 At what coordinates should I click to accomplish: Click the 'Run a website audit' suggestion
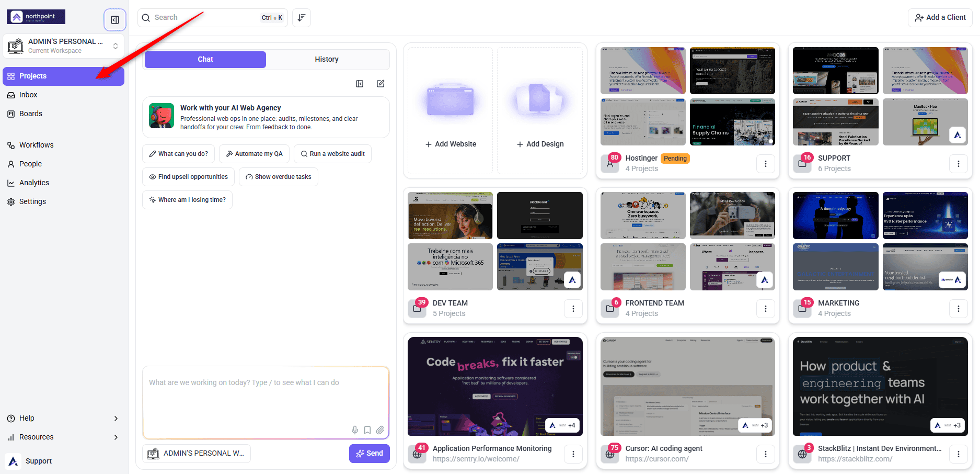(332, 154)
